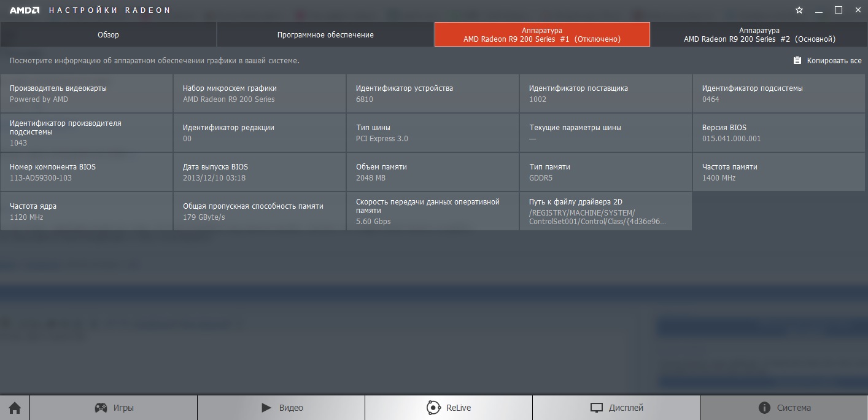Image resolution: width=868 pixels, height=420 pixels.
Task: Click BIOS part number 113-AD59300-103
Action: click(x=41, y=178)
